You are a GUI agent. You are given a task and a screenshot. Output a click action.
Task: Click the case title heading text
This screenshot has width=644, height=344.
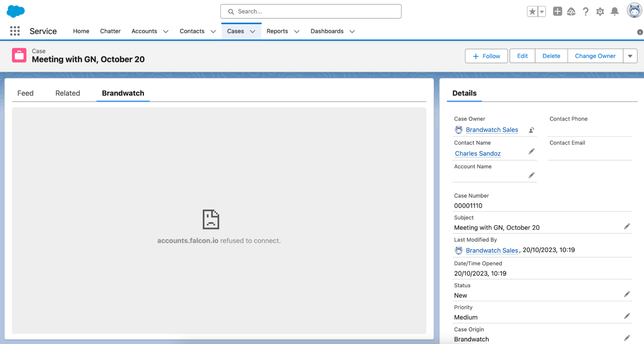pyautogui.click(x=88, y=59)
